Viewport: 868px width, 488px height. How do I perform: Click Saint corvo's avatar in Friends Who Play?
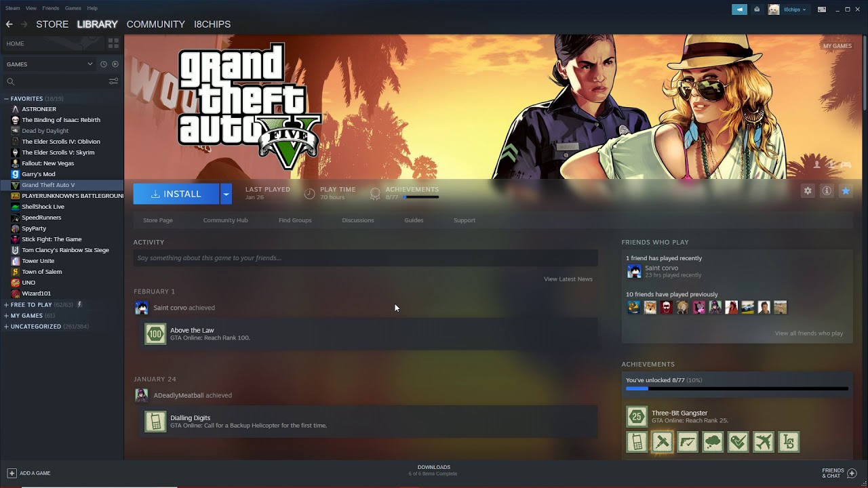coord(634,271)
